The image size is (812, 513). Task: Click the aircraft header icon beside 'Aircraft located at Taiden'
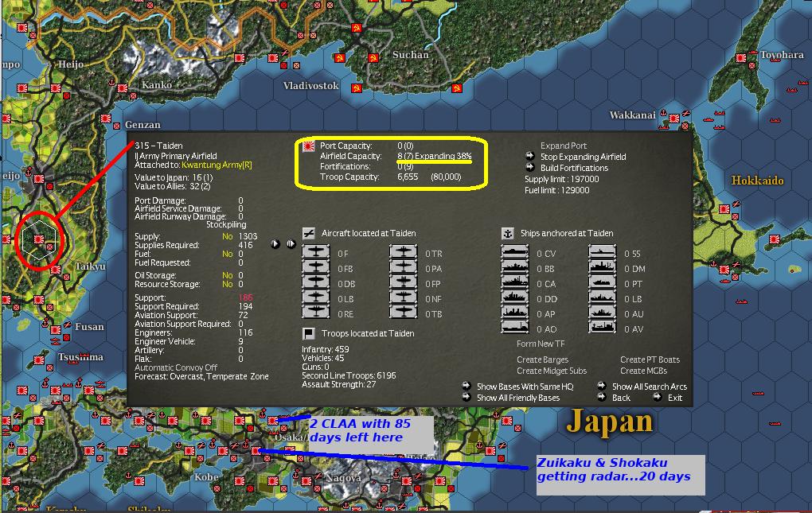(309, 233)
